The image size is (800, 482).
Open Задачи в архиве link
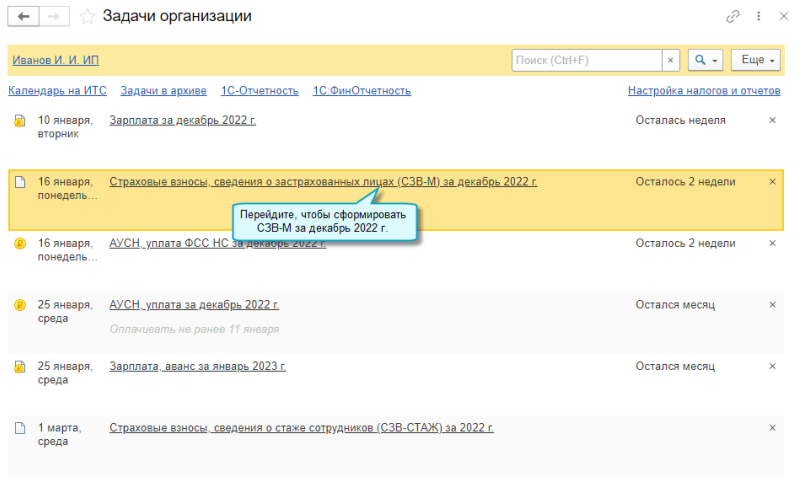pos(163,91)
